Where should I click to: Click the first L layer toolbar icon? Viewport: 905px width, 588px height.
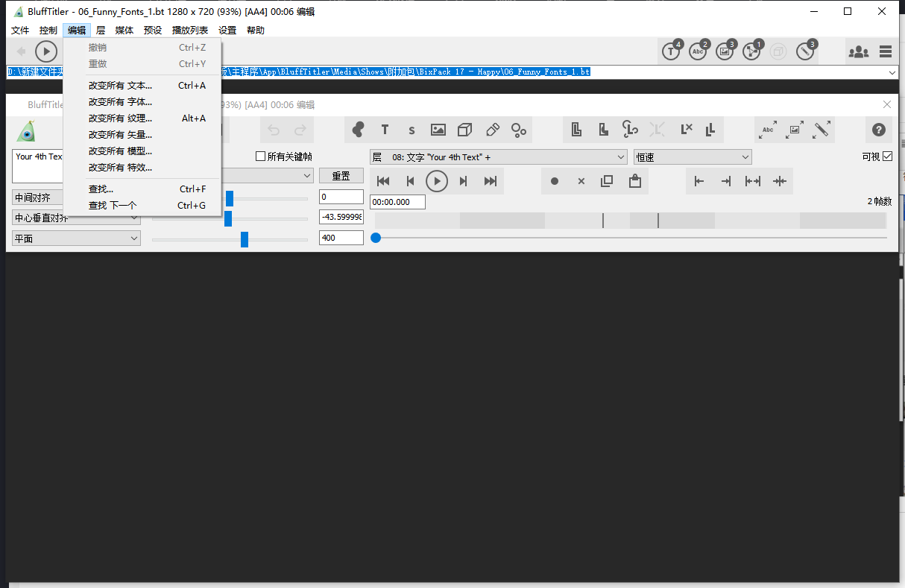point(576,130)
